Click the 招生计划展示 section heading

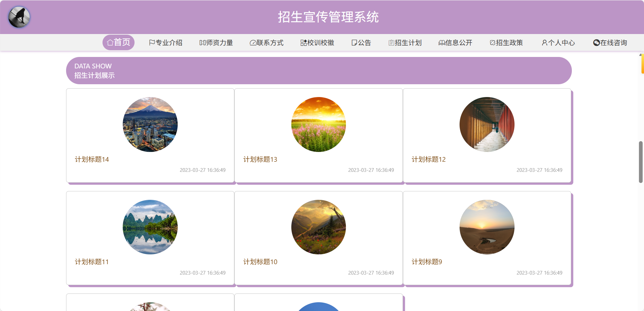[x=94, y=75]
